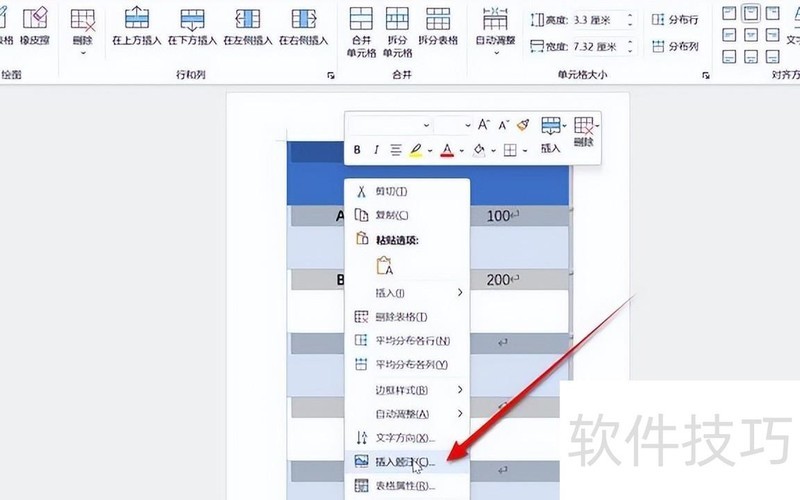Open dropdown arrow under ribbon 删除 button
The height and width of the screenshot is (500, 800).
point(83,53)
